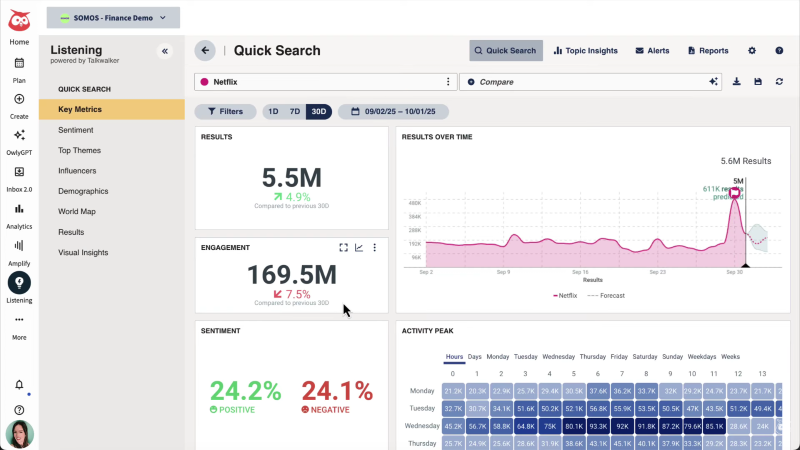
Task: Open Sentiment in the Quick Search menu
Action: pos(76,130)
